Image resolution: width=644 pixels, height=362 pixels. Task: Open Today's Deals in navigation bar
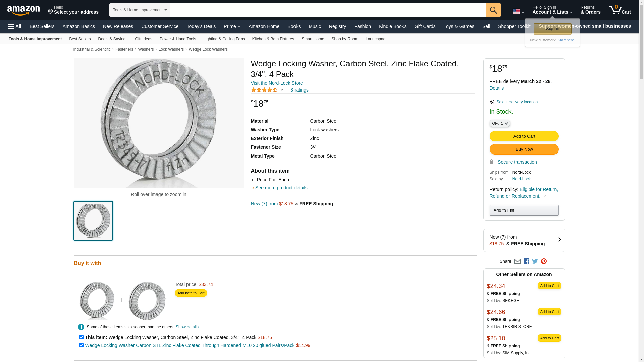click(x=201, y=26)
